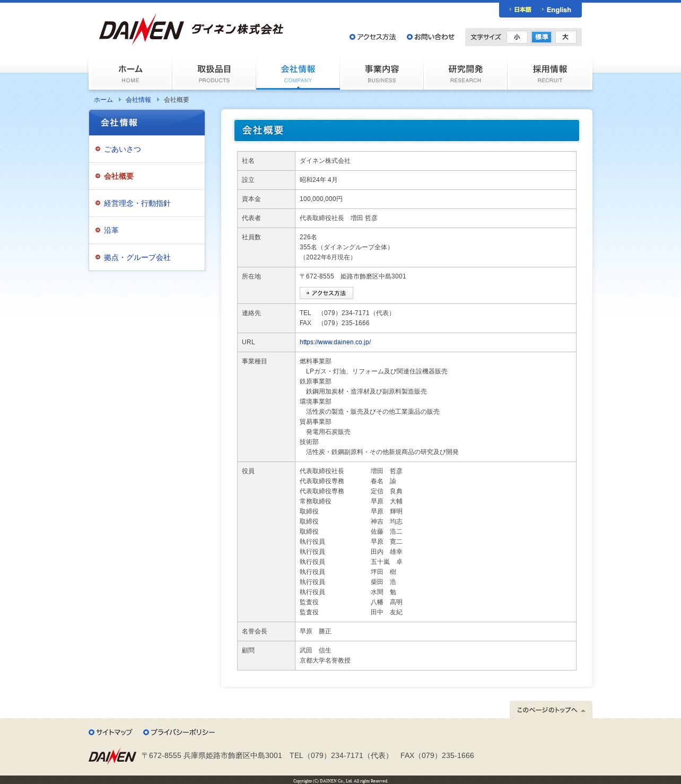Click the 〒672-8555 姫路市飾磨区中島3001 address in the table

point(353,276)
